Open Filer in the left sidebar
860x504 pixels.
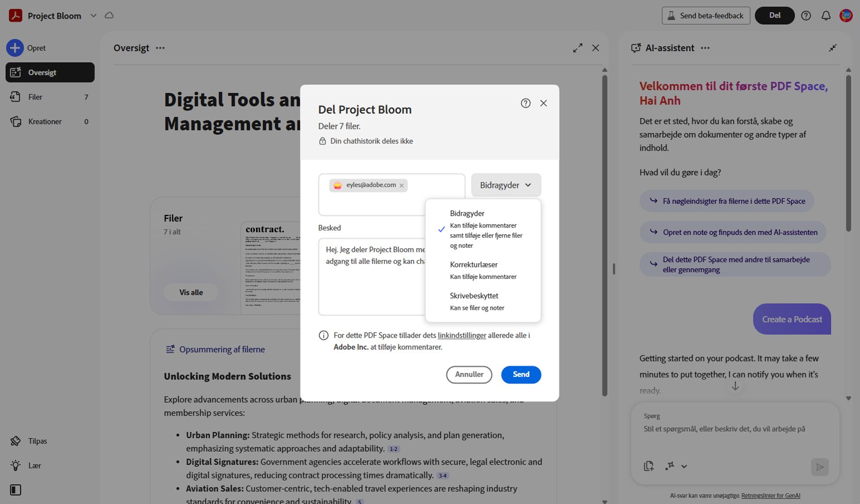pos(50,97)
